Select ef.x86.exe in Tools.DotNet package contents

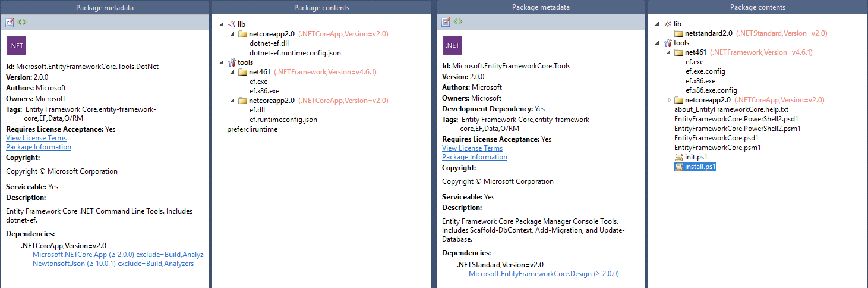point(264,91)
